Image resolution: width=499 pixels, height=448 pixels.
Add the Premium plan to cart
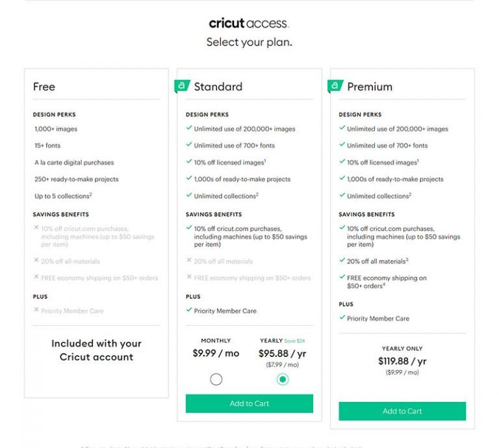[x=402, y=411]
